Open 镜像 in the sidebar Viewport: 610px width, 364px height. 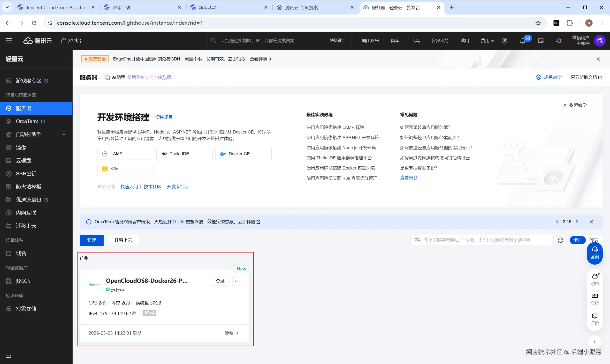(x=21, y=148)
